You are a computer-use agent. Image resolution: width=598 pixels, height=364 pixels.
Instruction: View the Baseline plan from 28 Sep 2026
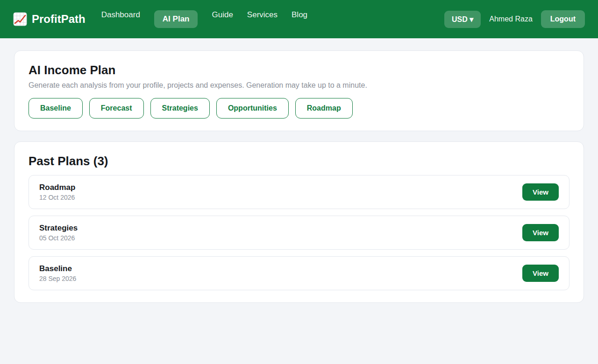[x=541, y=273]
